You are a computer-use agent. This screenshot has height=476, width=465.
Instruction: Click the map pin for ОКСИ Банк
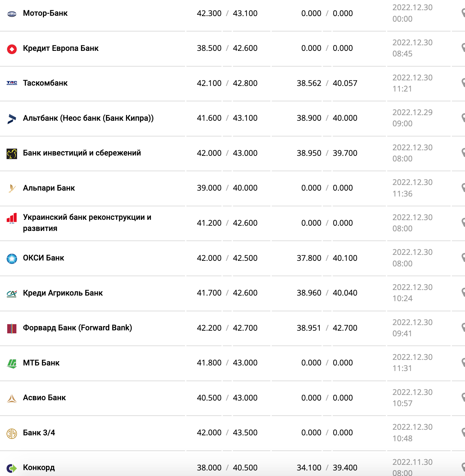(x=463, y=258)
